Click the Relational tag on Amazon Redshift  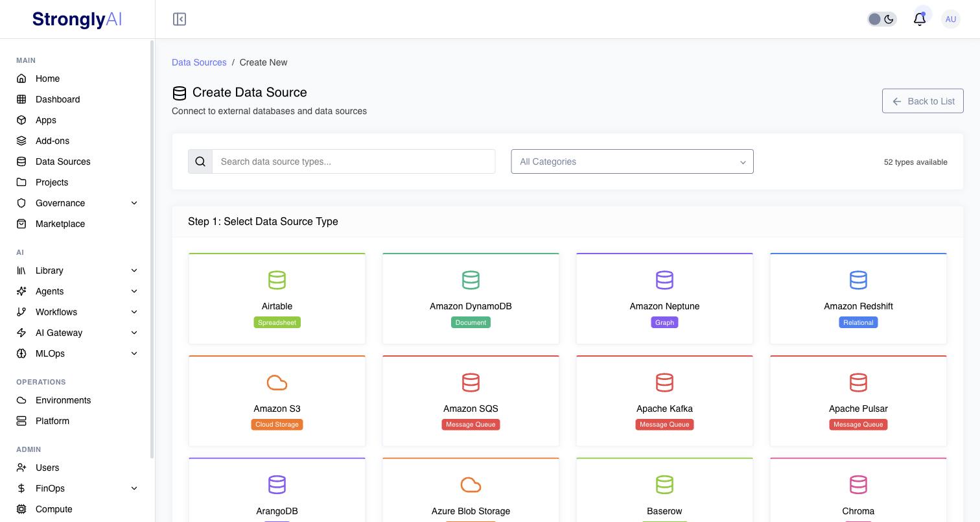point(858,322)
